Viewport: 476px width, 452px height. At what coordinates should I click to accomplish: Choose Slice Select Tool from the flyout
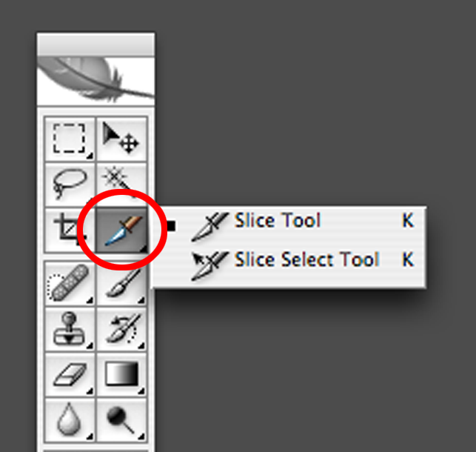point(305,260)
